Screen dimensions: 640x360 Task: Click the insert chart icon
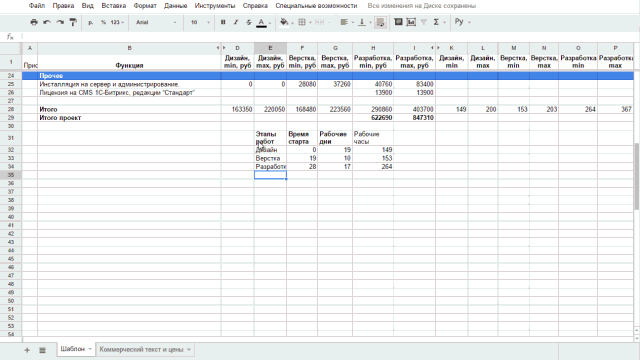click(x=411, y=22)
